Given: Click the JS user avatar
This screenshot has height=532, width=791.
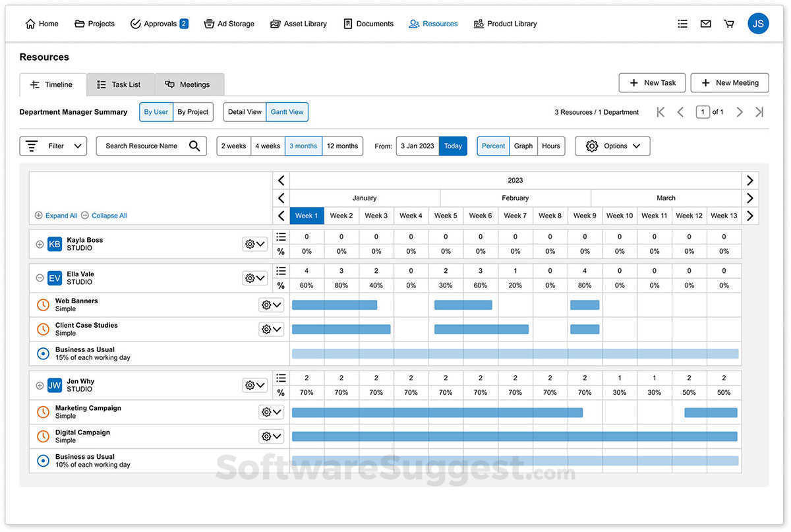Looking at the screenshot, I should [758, 24].
